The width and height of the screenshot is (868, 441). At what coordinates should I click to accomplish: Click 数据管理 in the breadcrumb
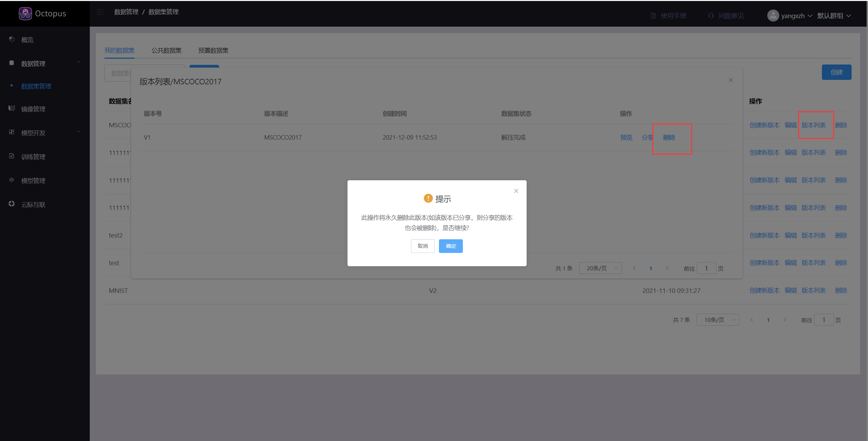tap(126, 12)
